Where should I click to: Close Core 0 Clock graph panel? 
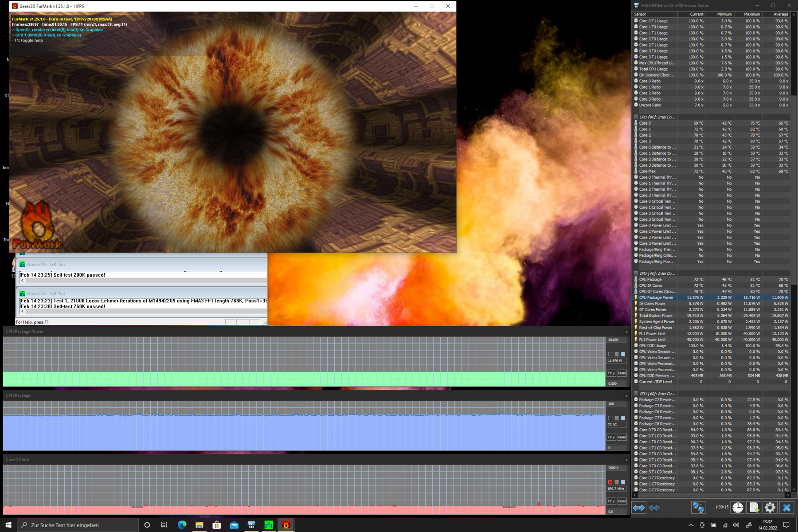[626, 460]
